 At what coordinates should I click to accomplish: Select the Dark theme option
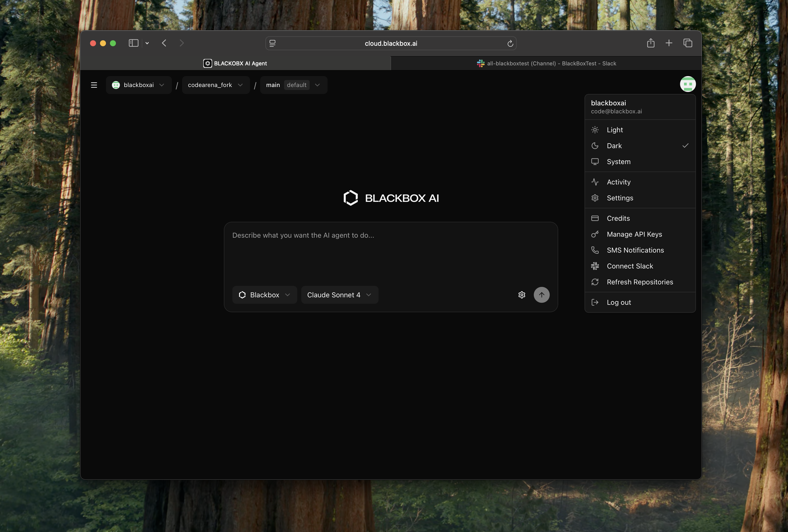[x=614, y=146]
